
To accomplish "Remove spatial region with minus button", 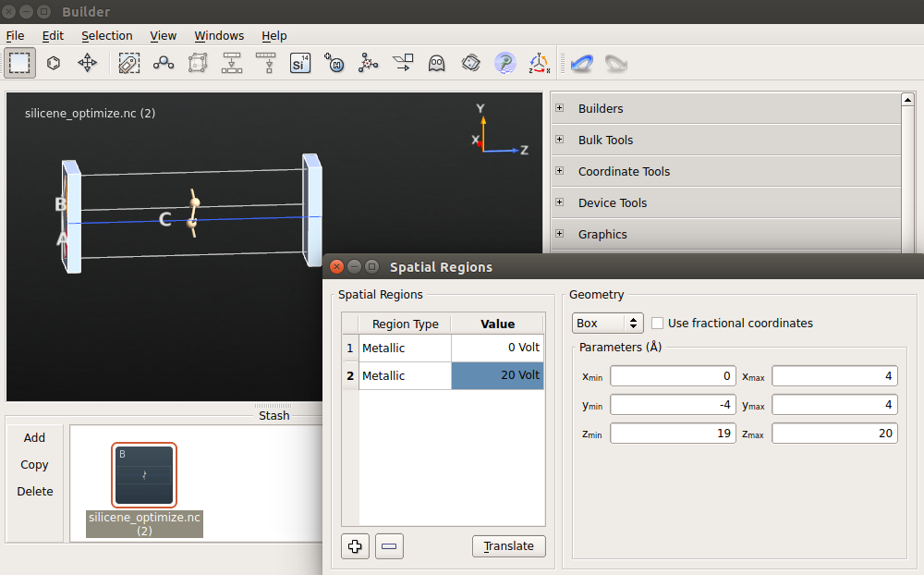I will click(x=389, y=546).
